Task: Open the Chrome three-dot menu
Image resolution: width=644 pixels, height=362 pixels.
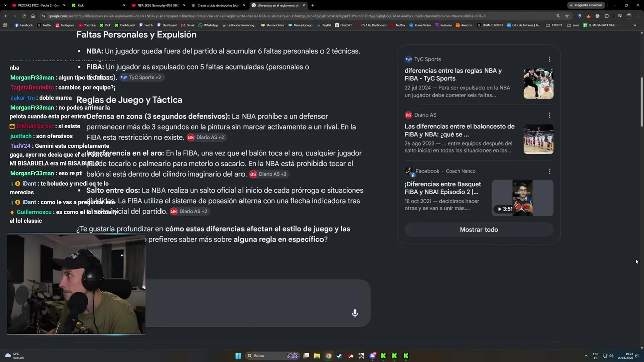Action: (638, 16)
